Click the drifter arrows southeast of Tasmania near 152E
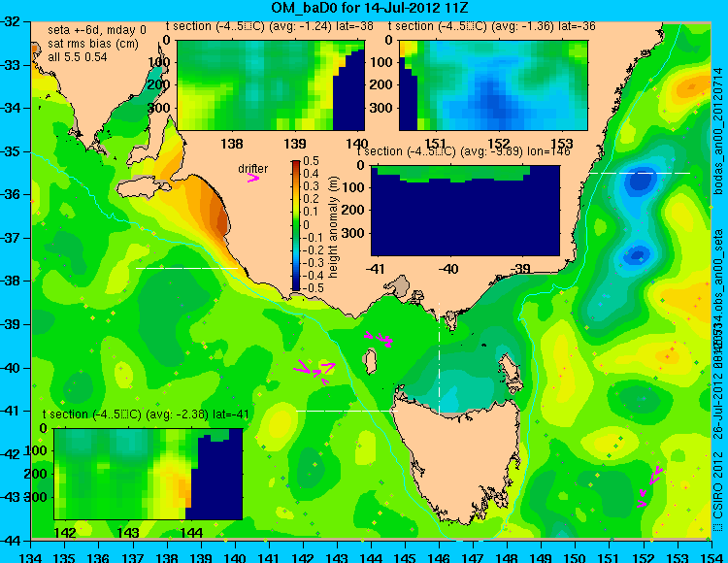The width and height of the screenshot is (728, 563). 650,486
